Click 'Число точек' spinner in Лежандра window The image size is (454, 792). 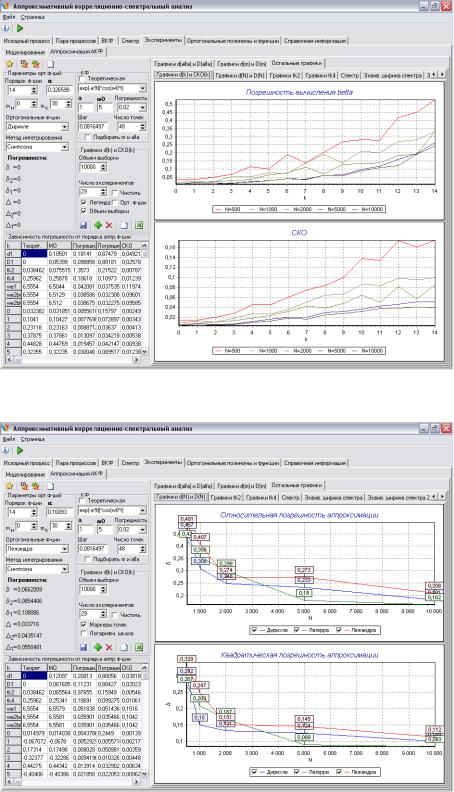coord(143,549)
